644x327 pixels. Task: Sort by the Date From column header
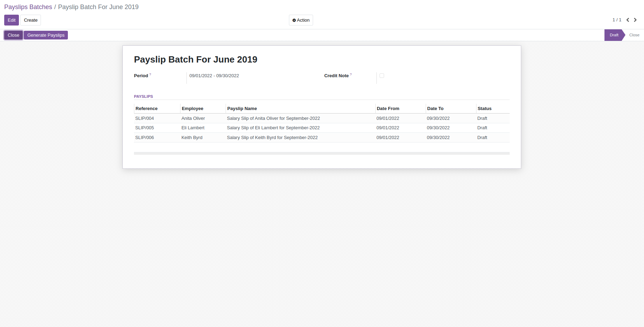(x=388, y=109)
